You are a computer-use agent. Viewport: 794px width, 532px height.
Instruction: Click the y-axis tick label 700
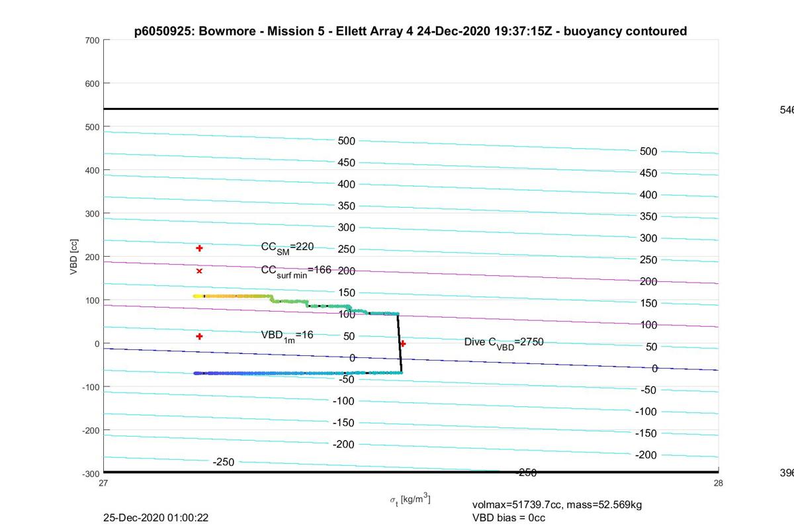[92, 40]
